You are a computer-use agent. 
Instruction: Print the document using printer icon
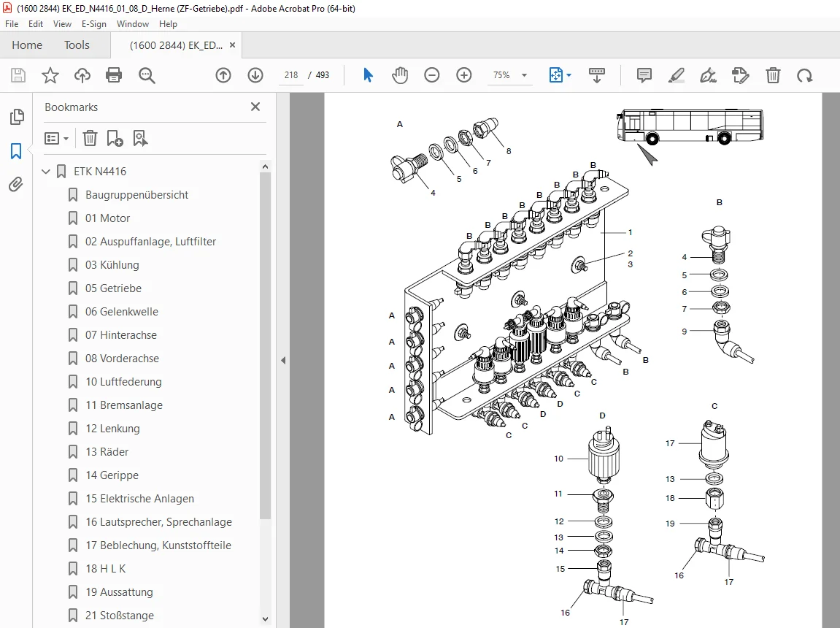pos(114,75)
